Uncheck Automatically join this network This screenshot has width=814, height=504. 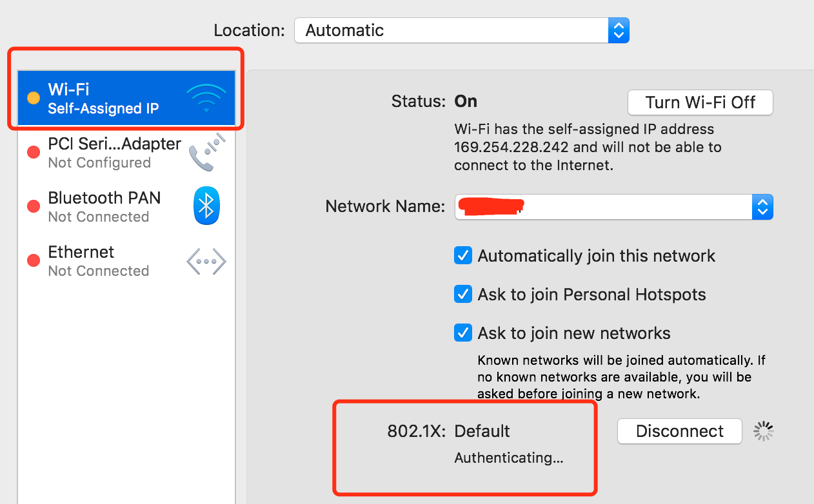click(x=462, y=255)
